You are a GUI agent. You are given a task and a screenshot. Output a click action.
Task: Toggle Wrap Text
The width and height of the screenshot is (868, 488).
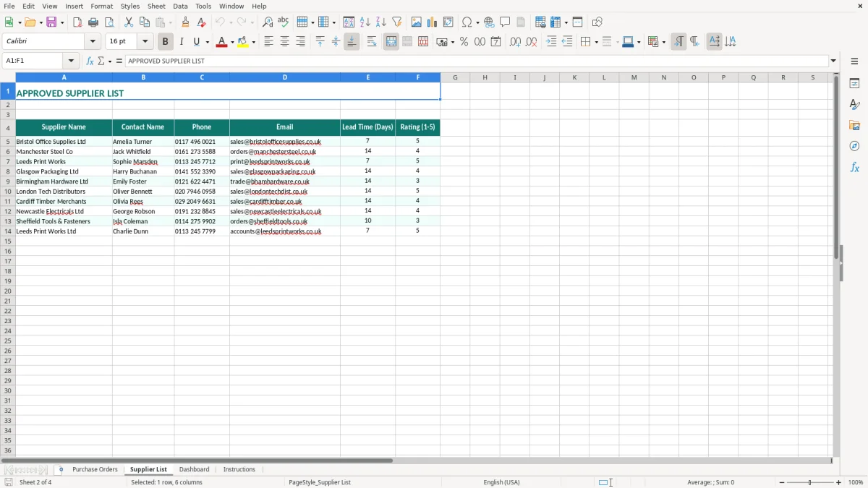372,42
